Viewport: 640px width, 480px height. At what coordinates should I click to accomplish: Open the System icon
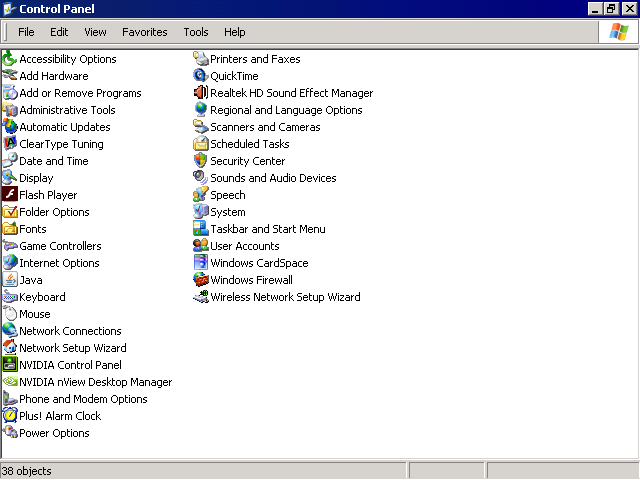click(200, 212)
